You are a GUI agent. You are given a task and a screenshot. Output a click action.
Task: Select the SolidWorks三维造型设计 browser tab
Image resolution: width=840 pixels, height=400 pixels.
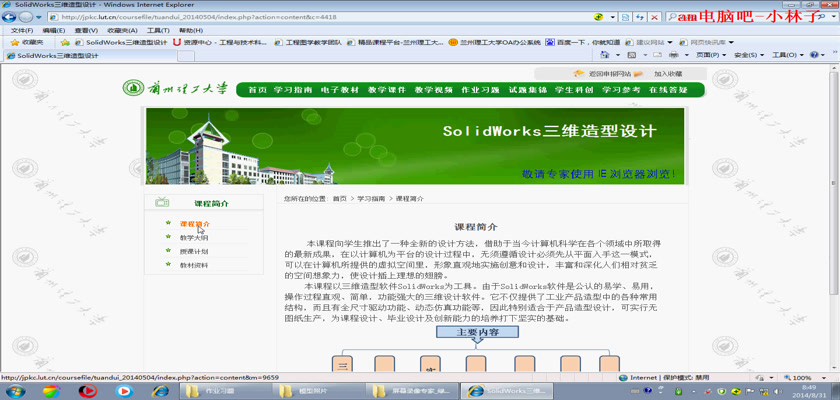click(x=89, y=55)
